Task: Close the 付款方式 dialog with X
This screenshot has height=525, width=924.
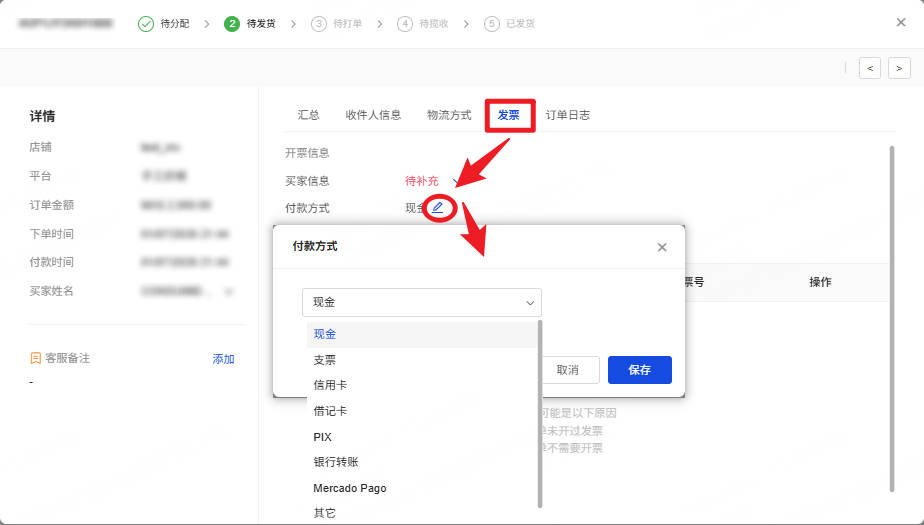Action: (662, 247)
